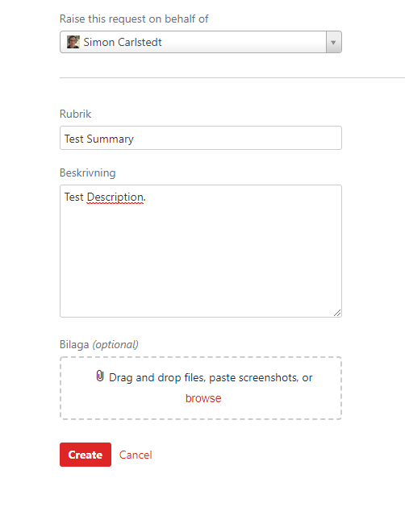Viewport: 405px width, 532px height.
Task: Click the Beskrivning label
Action: [x=88, y=173]
